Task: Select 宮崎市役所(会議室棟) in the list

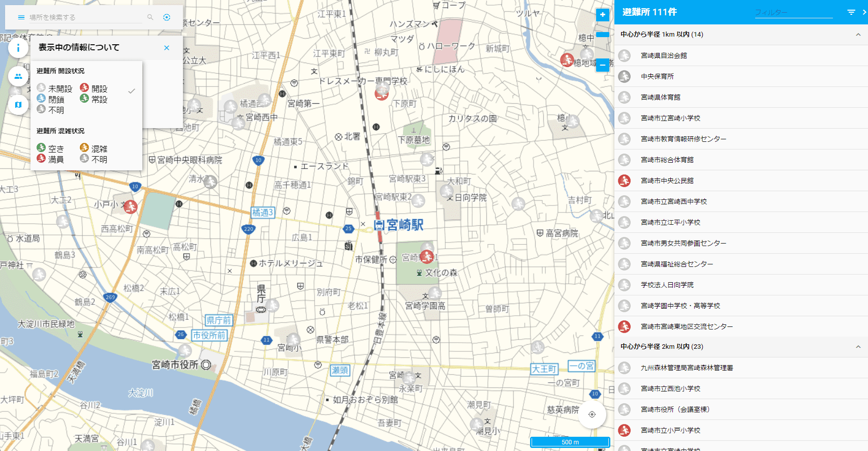Action: [741, 409]
